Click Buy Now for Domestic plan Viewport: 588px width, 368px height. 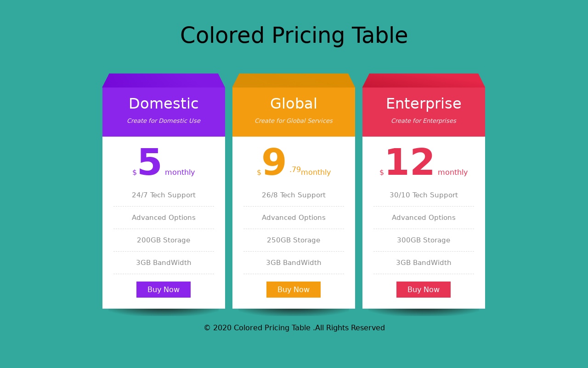click(x=164, y=290)
